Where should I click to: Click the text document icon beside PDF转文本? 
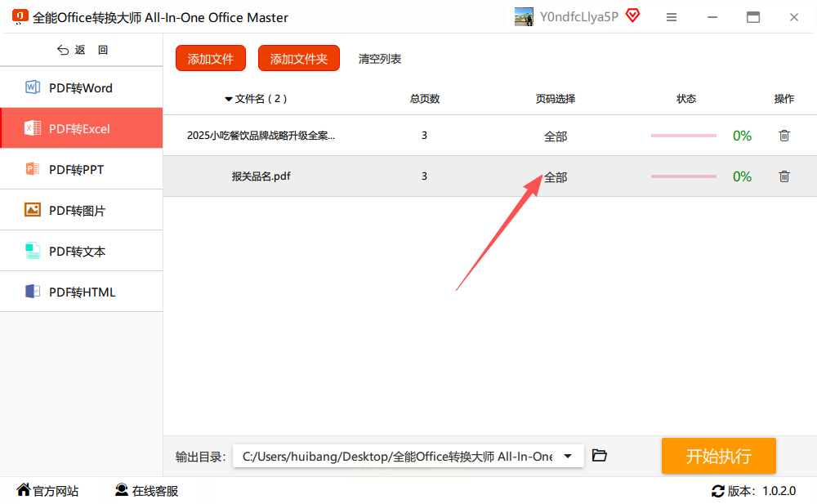coord(33,251)
